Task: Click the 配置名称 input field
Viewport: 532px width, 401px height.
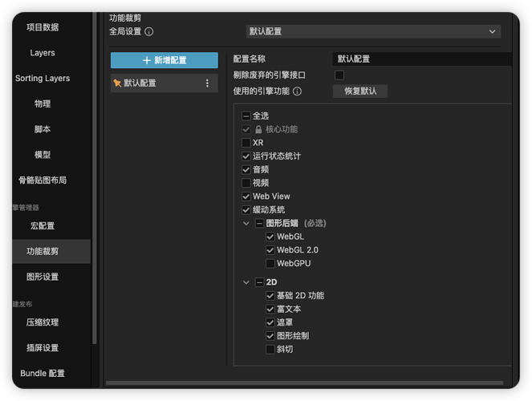Action: coord(422,59)
